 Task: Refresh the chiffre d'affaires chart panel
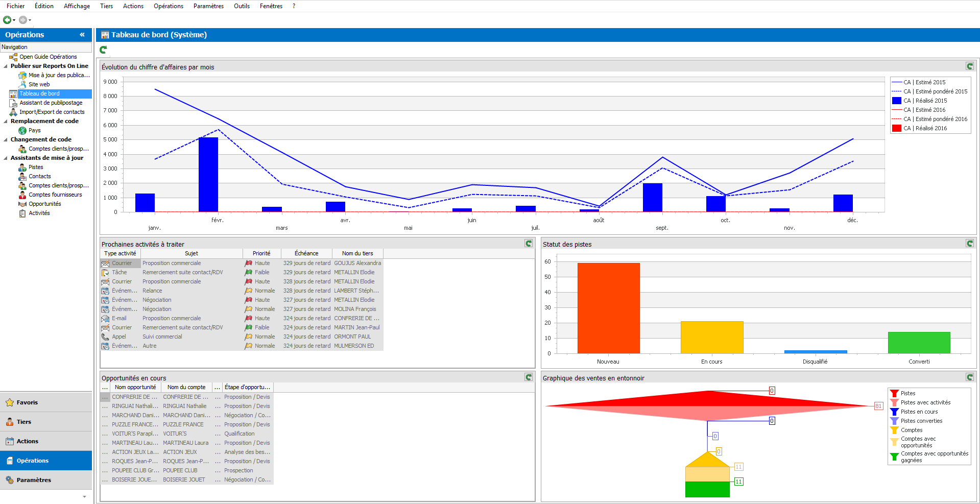[x=969, y=66]
